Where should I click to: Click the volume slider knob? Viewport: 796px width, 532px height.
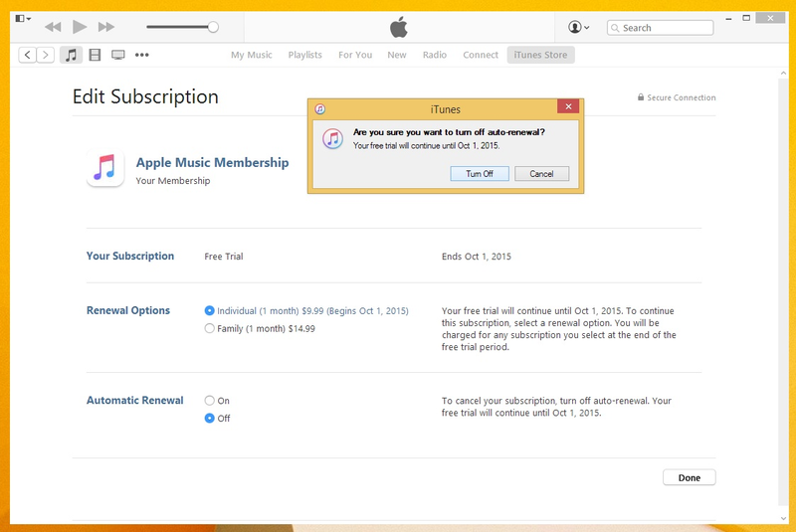click(213, 27)
